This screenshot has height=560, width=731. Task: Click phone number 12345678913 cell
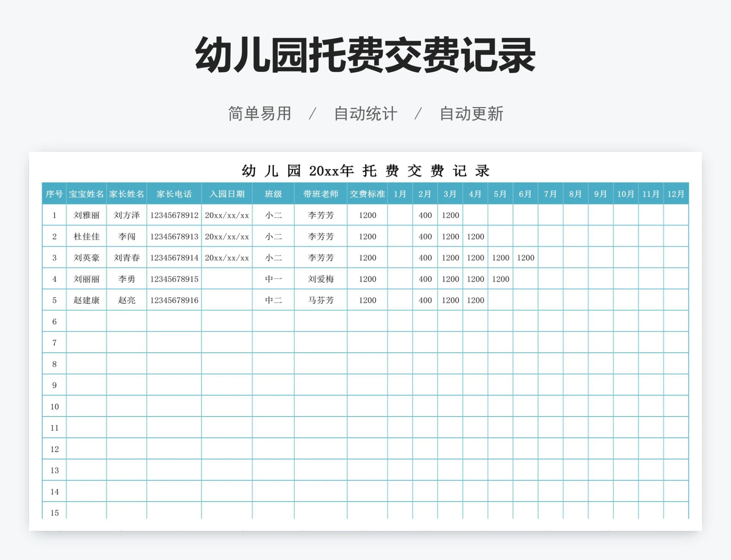174,236
